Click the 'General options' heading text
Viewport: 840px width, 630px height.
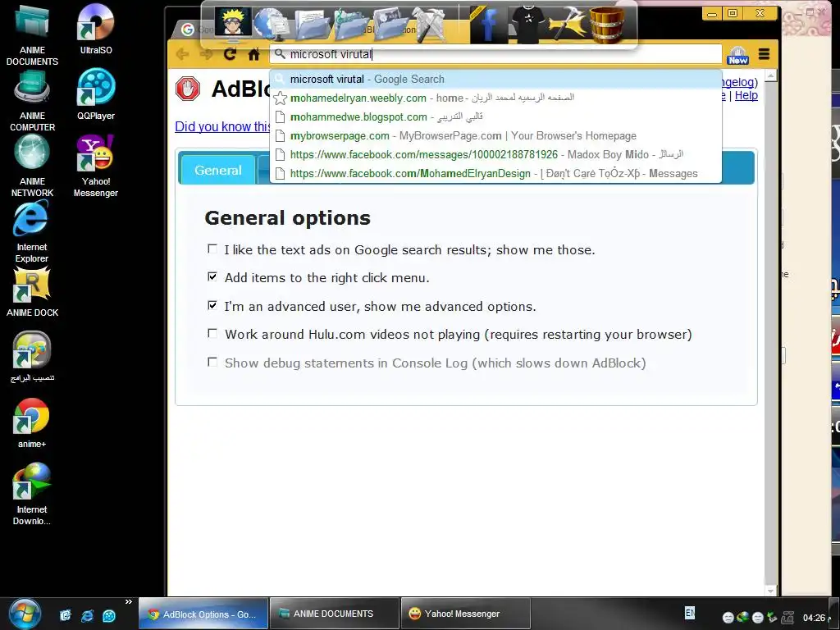[288, 218]
